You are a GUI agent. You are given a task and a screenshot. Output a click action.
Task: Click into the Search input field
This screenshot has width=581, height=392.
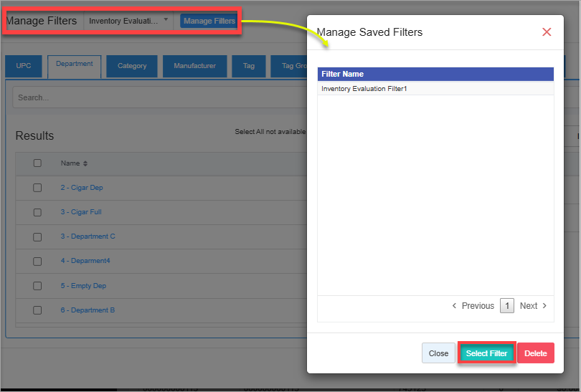pyautogui.click(x=158, y=97)
